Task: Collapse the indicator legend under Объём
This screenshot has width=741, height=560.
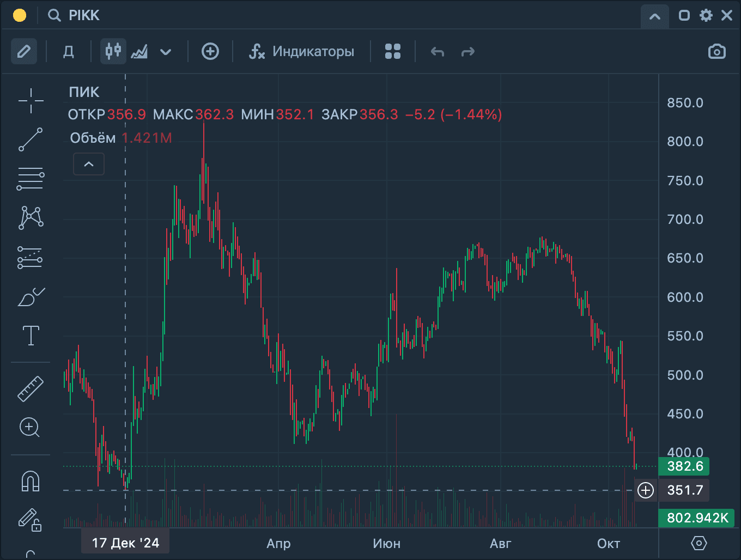Action: 89,164
